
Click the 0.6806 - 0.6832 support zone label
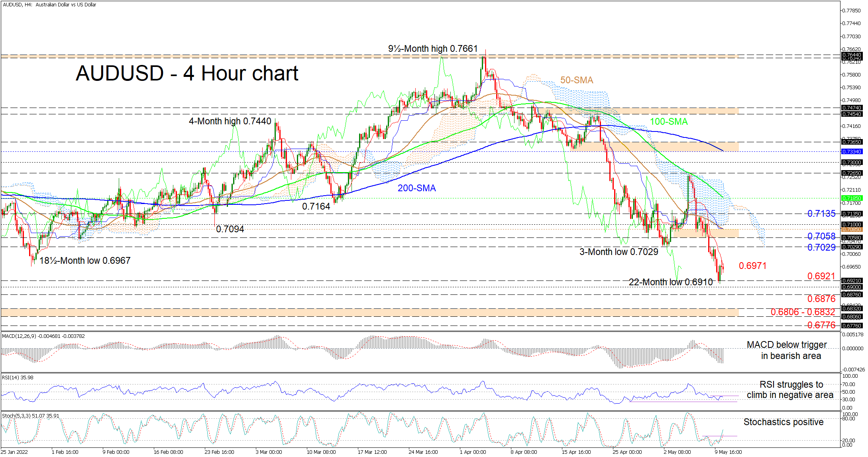coord(802,312)
